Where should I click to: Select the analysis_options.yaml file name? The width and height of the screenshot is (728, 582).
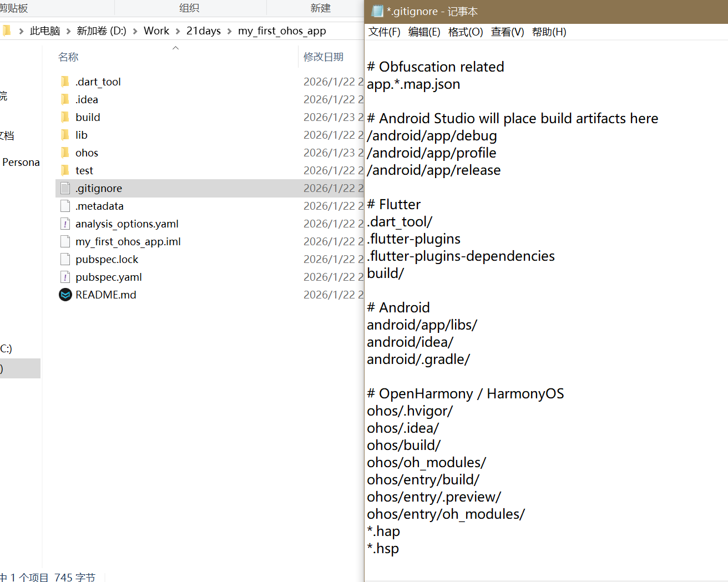(127, 224)
